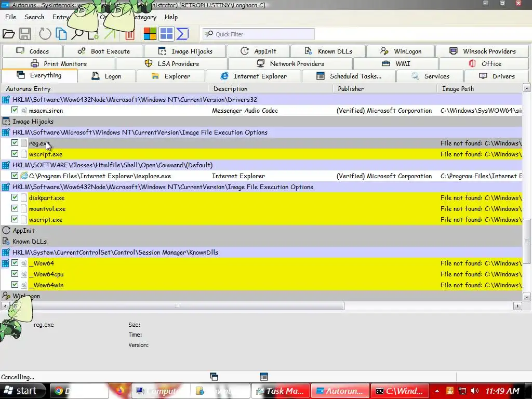Click into the Quick Filter field
This screenshot has height=399, width=532.
tap(259, 34)
